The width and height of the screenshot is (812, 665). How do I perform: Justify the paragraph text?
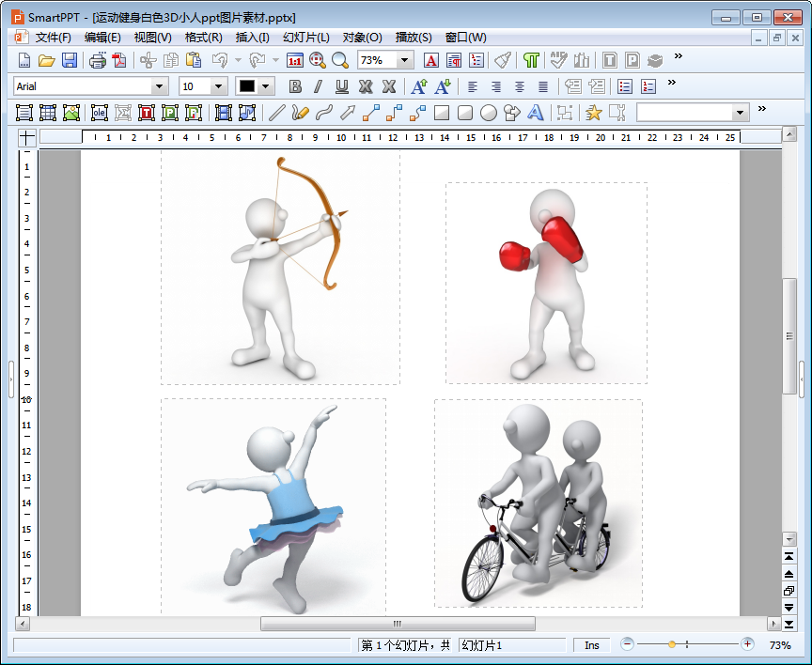click(542, 86)
